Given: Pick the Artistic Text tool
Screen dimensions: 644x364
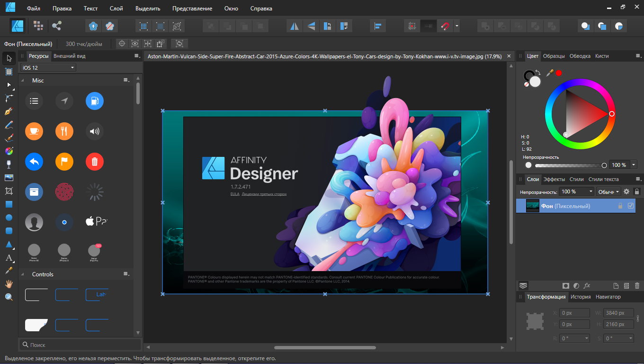Looking at the screenshot, I should coord(9,258).
